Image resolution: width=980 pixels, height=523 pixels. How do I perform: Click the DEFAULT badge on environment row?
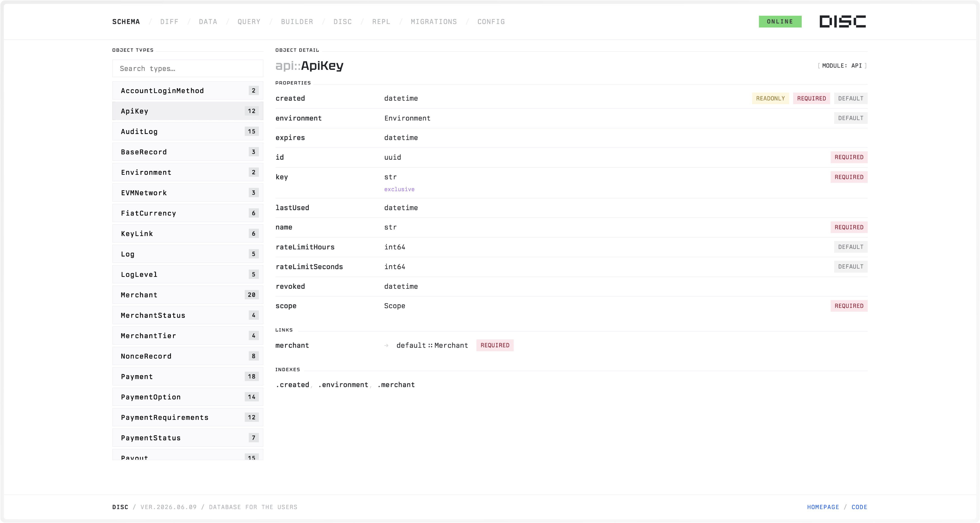click(x=851, y=118)
